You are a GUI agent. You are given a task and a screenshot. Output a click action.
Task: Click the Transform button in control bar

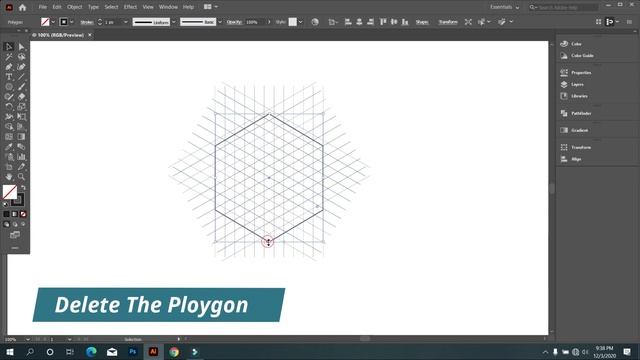pyautogui.click(x=448, y=22)
